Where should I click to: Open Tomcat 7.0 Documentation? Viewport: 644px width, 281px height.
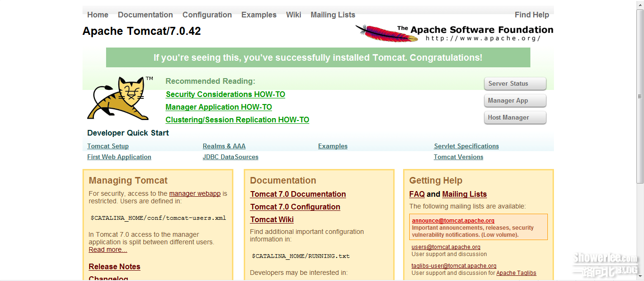[x=298, y=194]
